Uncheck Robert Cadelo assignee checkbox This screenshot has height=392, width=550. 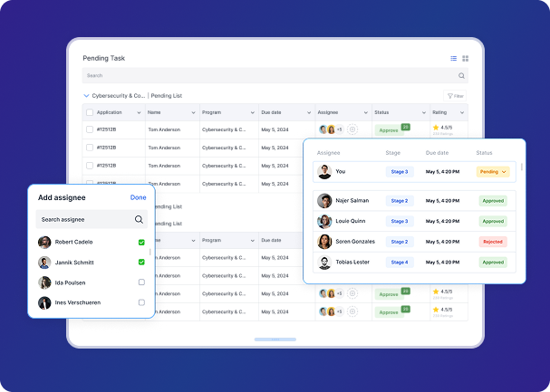141,243
